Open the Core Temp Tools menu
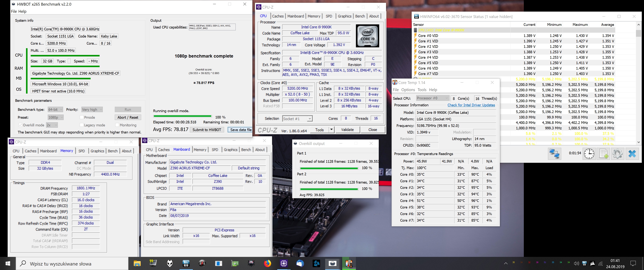This screenshot has height=270, width=644. [422, 90]
